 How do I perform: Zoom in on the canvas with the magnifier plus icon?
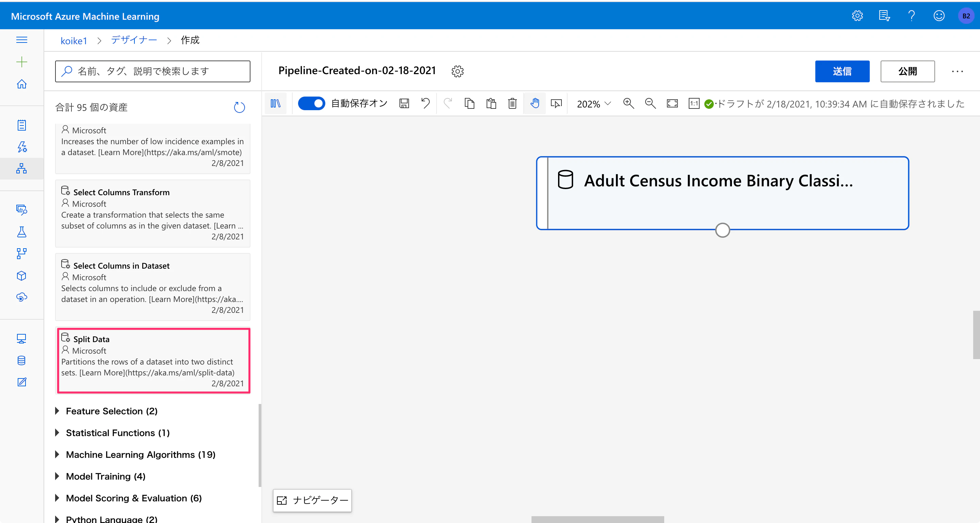click(628, 103)
